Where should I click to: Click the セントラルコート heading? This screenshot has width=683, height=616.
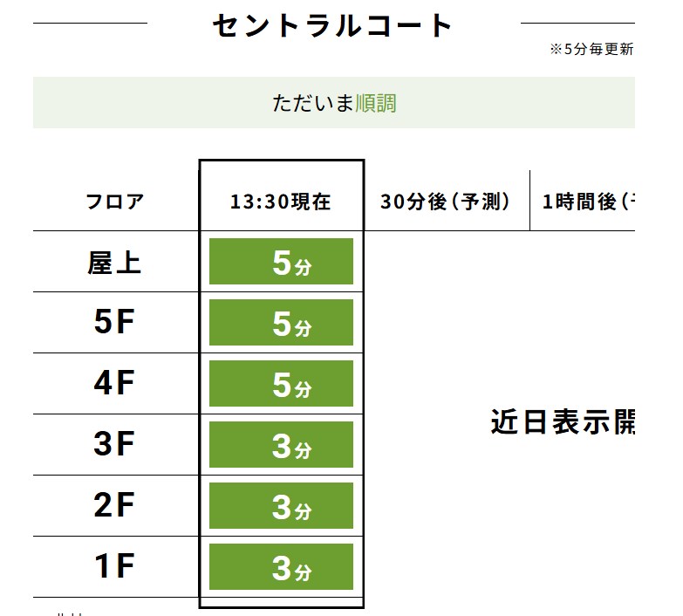333,25
